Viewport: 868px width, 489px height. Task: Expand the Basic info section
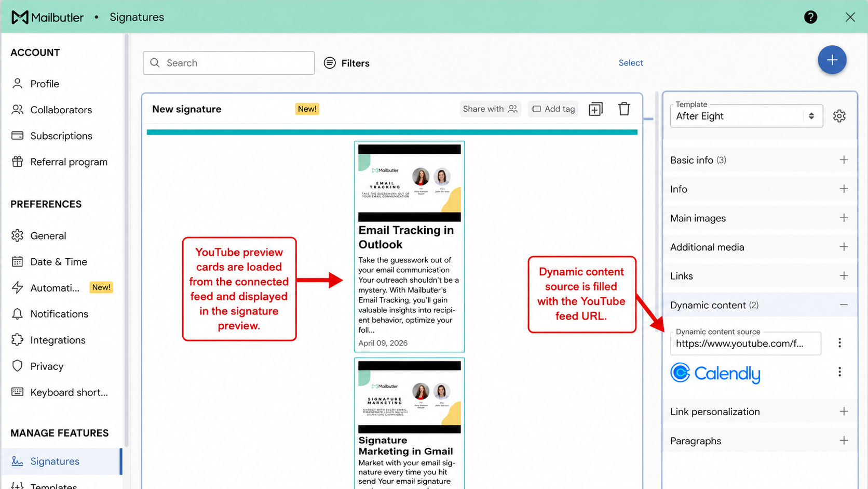click(759, 160)
